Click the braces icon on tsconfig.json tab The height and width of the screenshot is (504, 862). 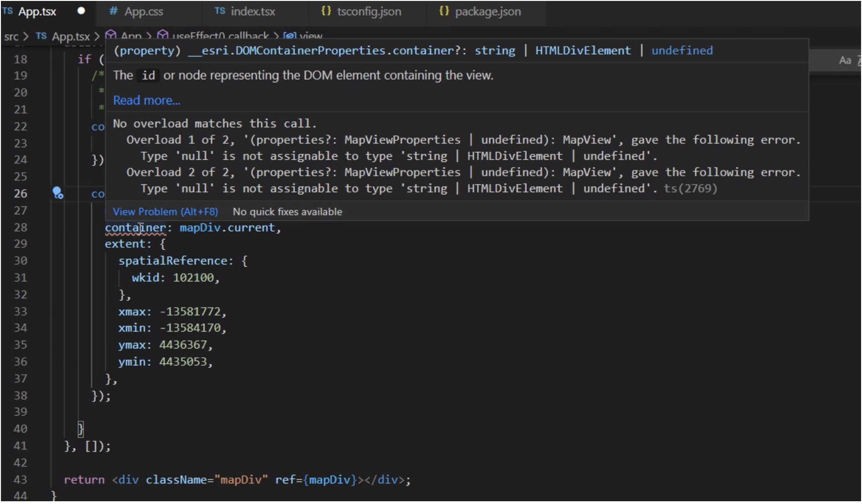click(x=326, y=11)
